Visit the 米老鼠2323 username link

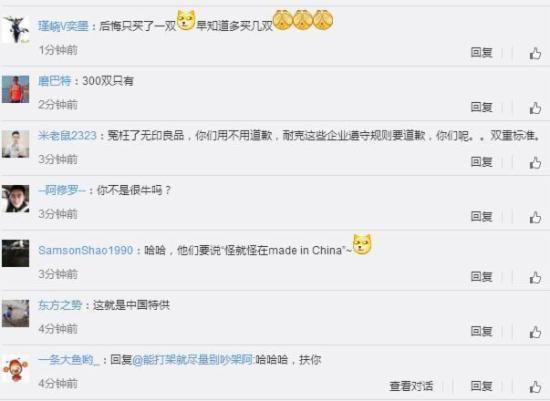pyautogui.click(x=67, y=135)
